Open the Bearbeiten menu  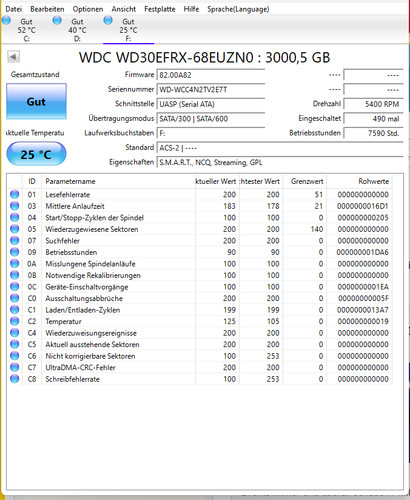pos(47,9)
